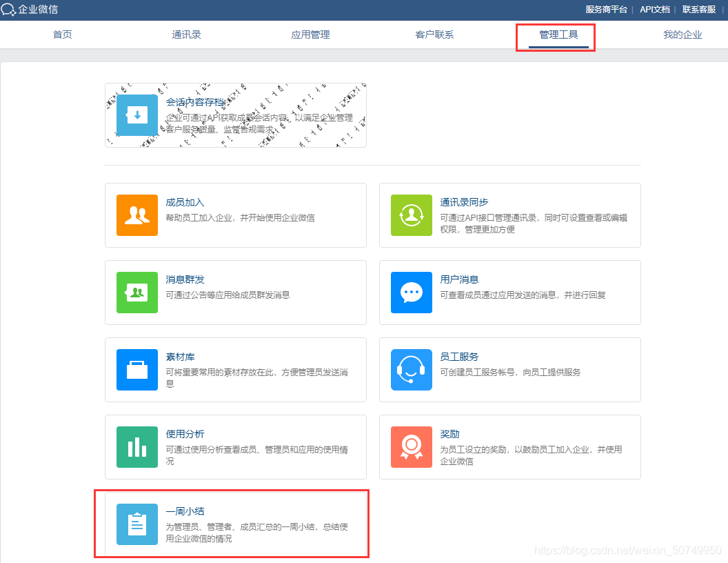Click the 素材库 title

[180, 357]
